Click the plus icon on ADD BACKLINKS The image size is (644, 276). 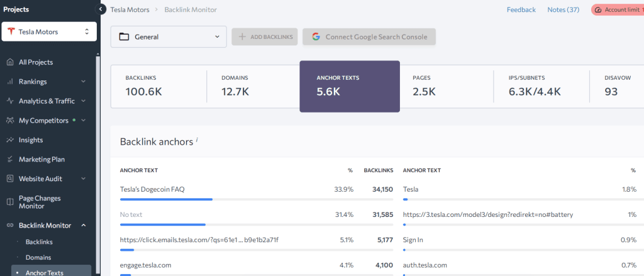(242, 36)
